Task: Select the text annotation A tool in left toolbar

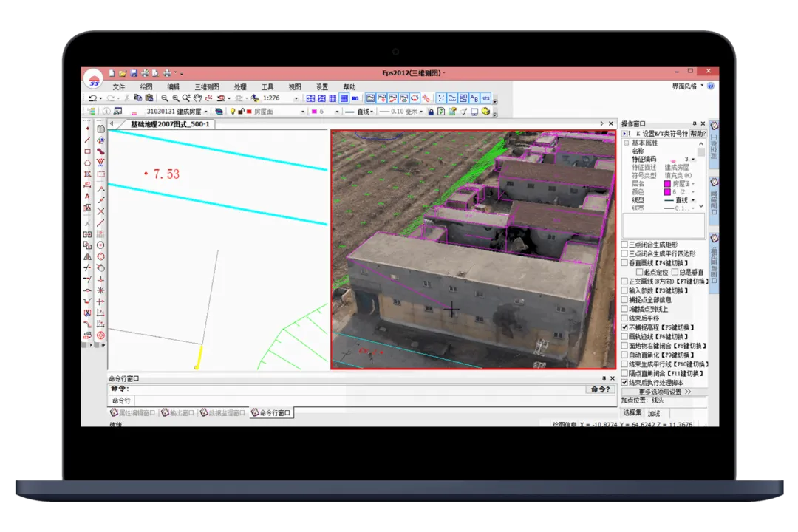Action: click(x=87, y=196)
